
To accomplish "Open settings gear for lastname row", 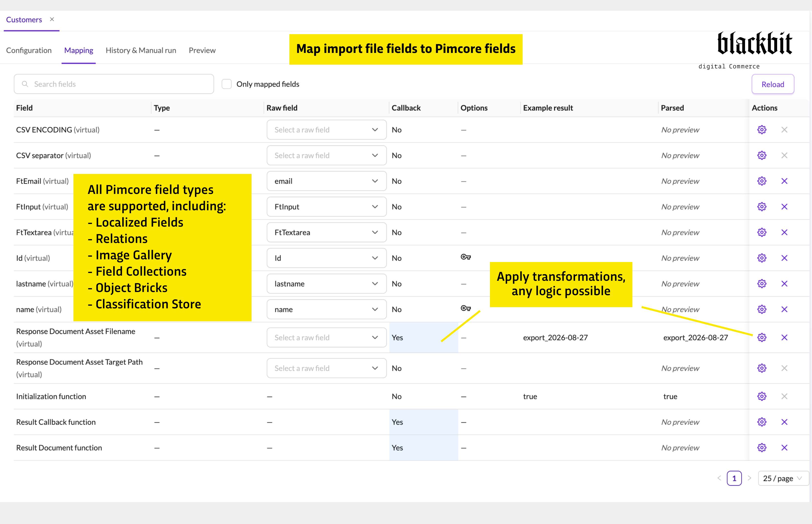I will coord(762,283).
